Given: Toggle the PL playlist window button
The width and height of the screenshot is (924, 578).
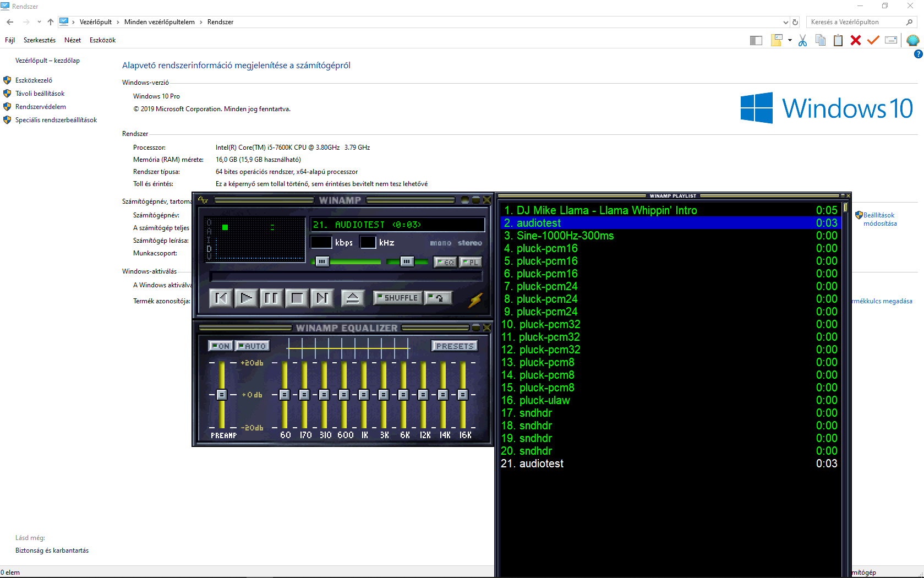Looking at the screenshot, I should (x=471, y=262).
